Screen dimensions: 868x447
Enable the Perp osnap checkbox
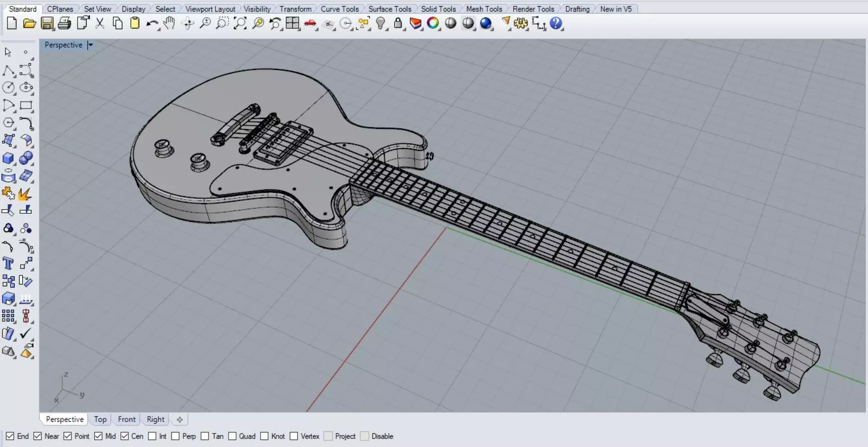(x=175, y=436)
